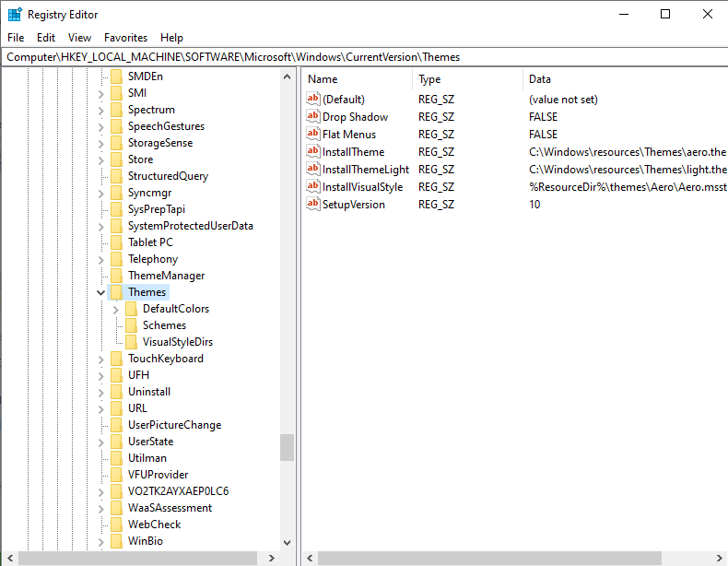
Task: Select the (Default) string value icon
Action: pyautogui.click(x=313, y=99)
